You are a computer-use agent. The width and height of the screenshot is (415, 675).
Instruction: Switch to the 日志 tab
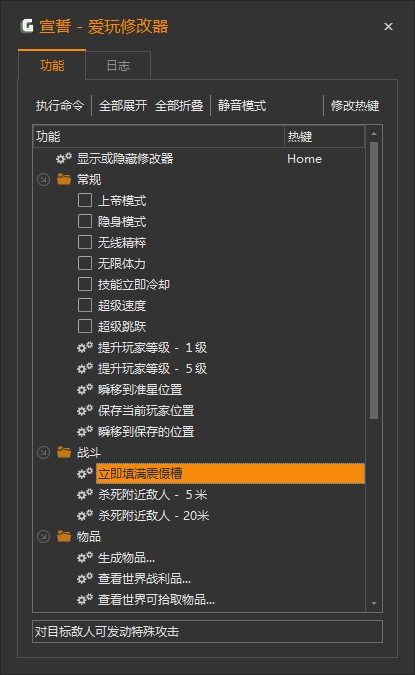click(118, 65)
